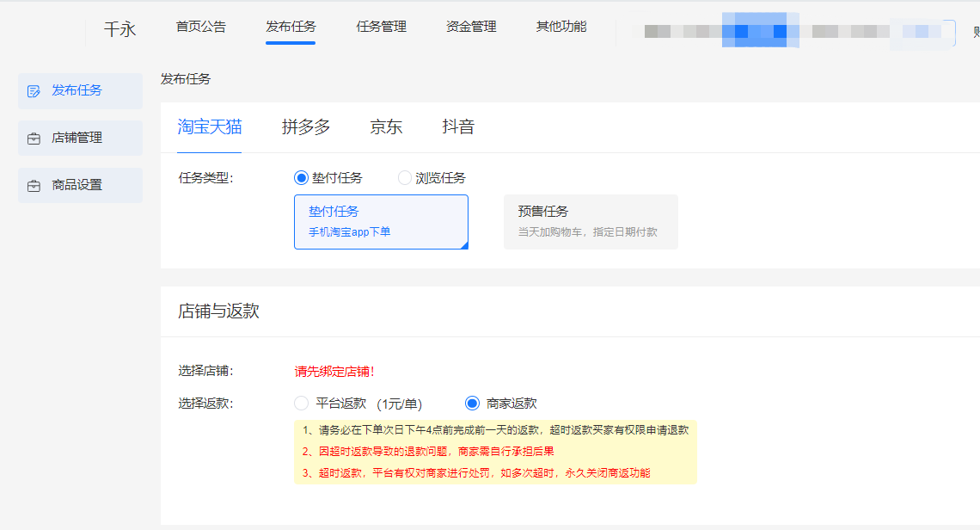Screen dimensions: 980x530
Task: Click the 发布任务 sidebar edit icon
Action: click(34, 91)
